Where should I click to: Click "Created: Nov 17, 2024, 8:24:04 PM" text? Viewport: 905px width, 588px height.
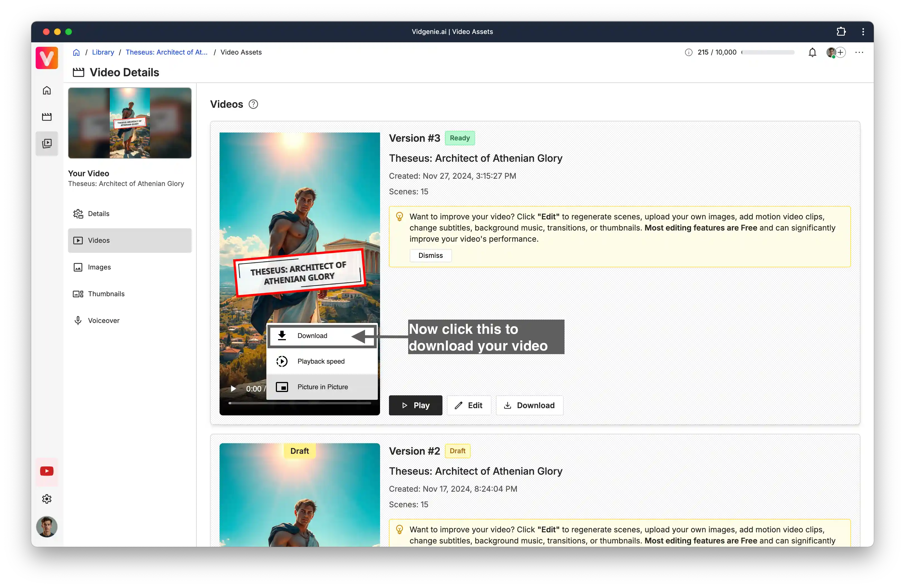pyautogui.click(x=453, y=489)
